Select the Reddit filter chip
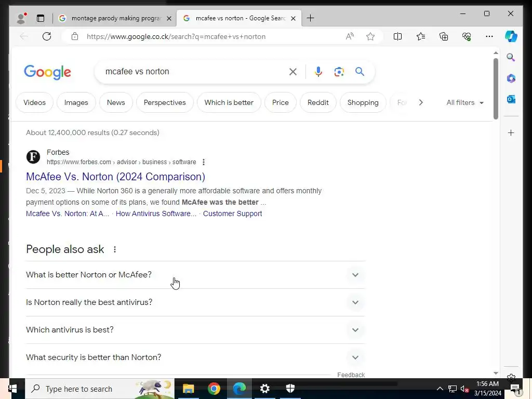Viewport: 532px width, 399px height. 318,102
